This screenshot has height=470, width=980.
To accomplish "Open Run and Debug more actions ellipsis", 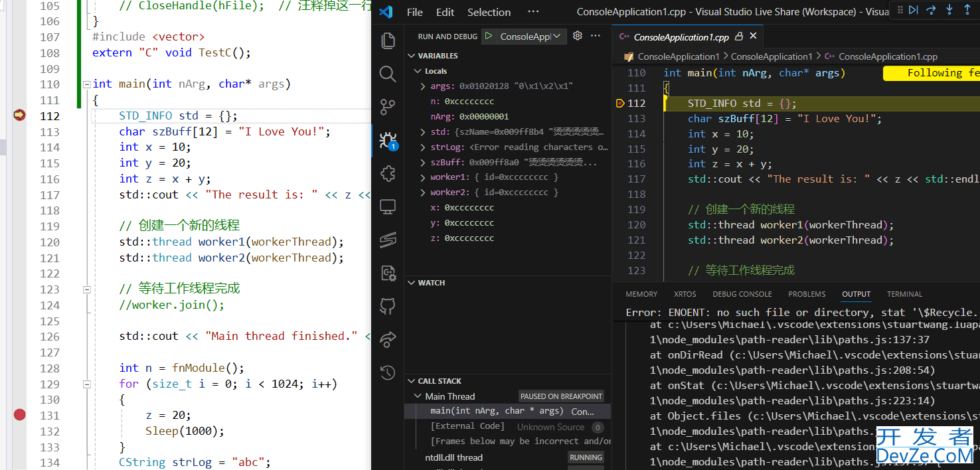I will pyautogui.click(x=596, y=36).
